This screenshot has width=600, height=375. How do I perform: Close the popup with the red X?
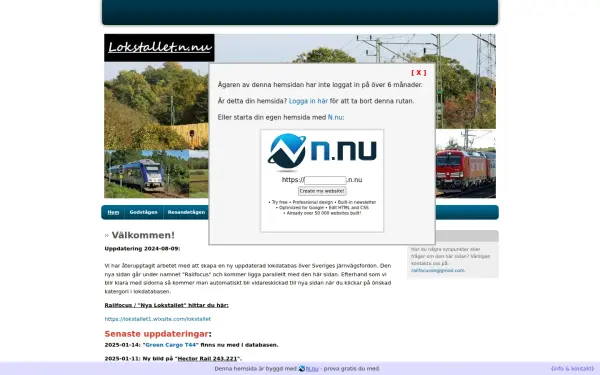pos(419,73)
